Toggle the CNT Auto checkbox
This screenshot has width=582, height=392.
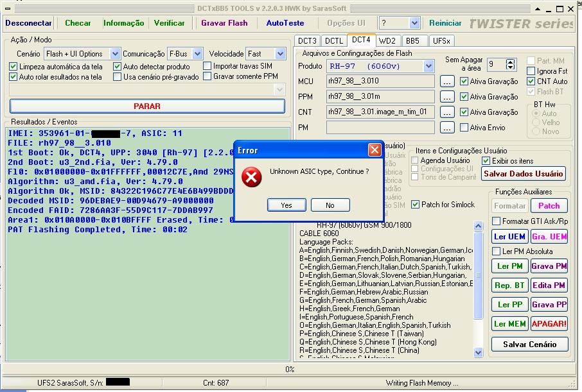point(531,81)
